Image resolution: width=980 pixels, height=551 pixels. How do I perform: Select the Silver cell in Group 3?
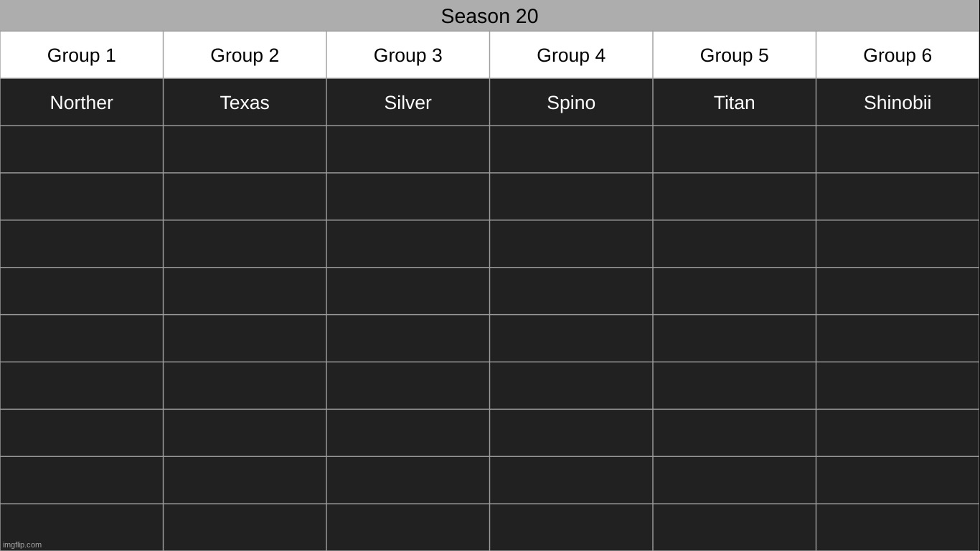(408, 103)
